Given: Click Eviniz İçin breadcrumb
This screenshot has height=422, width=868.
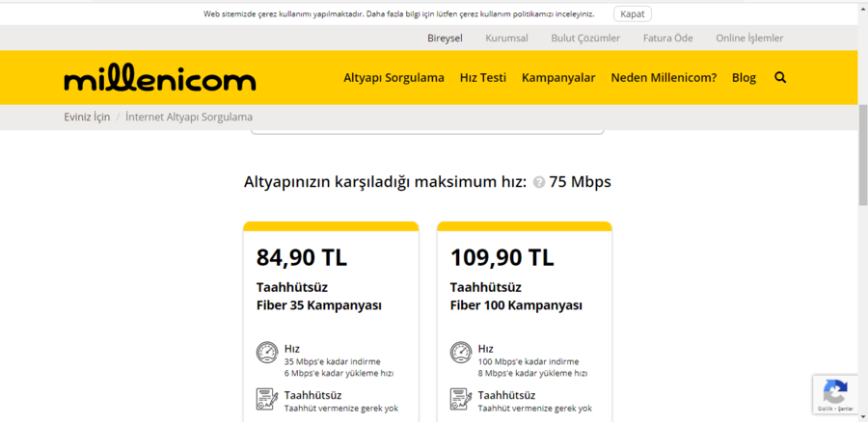Looking at the screenshot, I should point(87,118).
